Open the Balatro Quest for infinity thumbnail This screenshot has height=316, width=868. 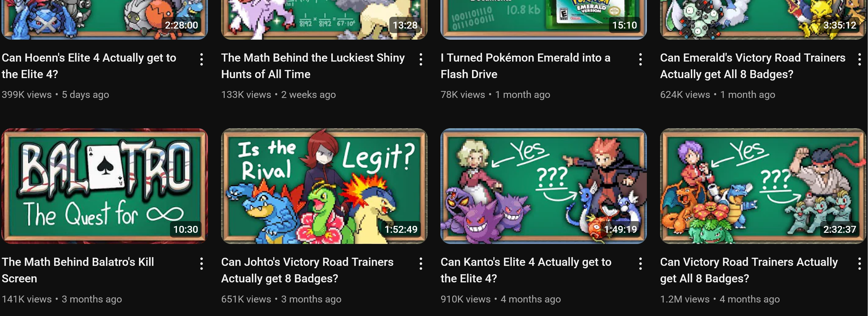coord(105,186)
